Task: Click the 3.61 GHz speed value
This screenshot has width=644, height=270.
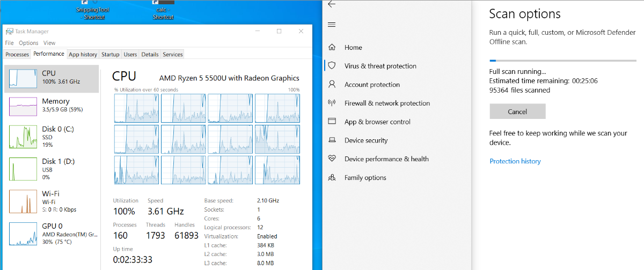Action: tap(166, 211)
